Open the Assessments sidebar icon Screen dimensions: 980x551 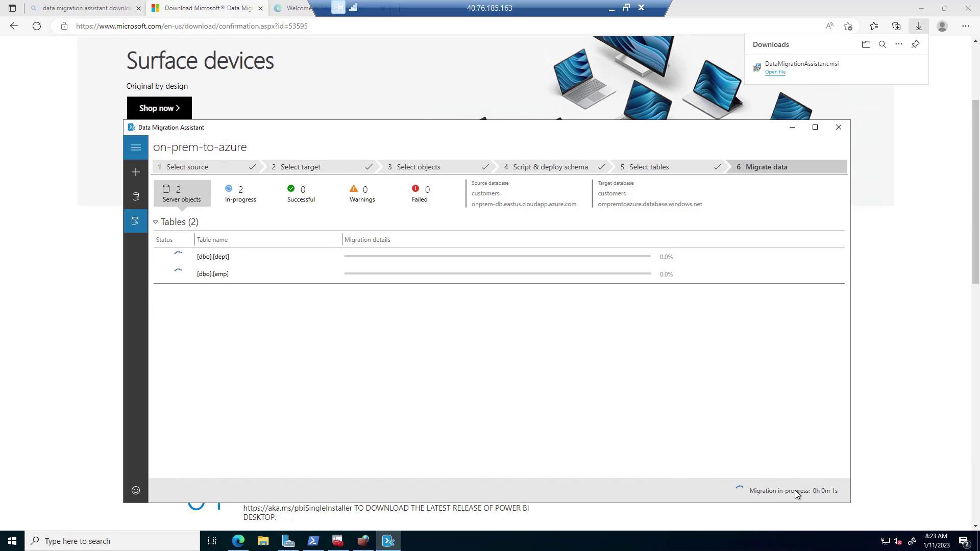tap(136, 197)
